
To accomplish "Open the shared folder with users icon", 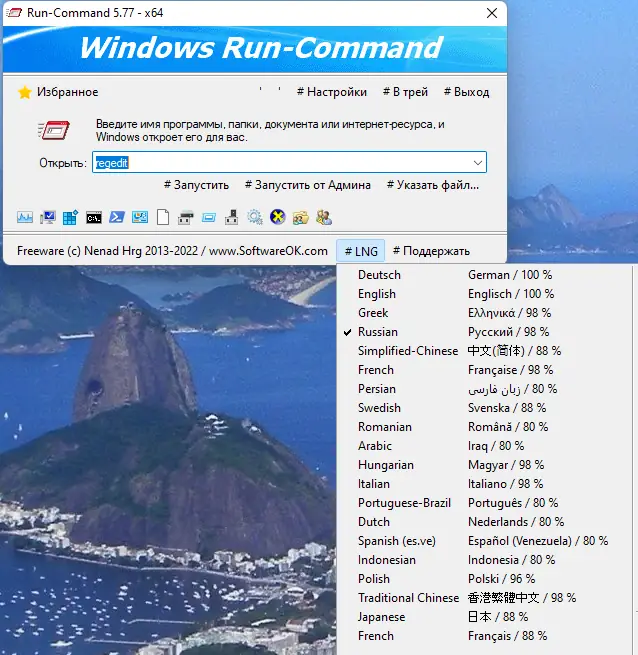I will (x=300, y=218).
